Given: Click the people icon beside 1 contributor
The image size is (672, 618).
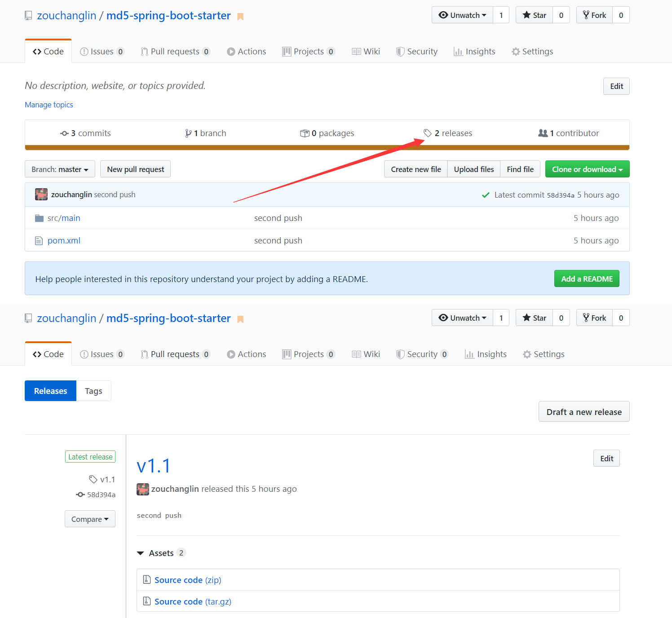Looking at the screenshot, I should tap(543, 133).
